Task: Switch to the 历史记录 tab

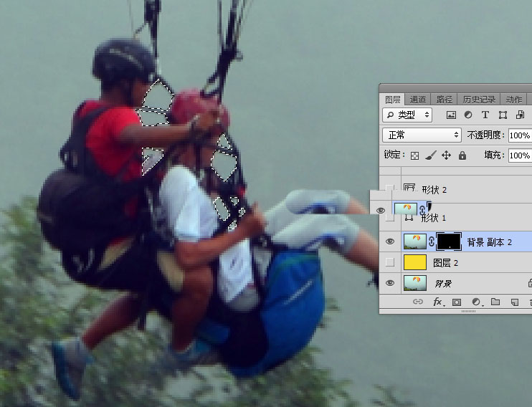Action: [x=478, y=100]
